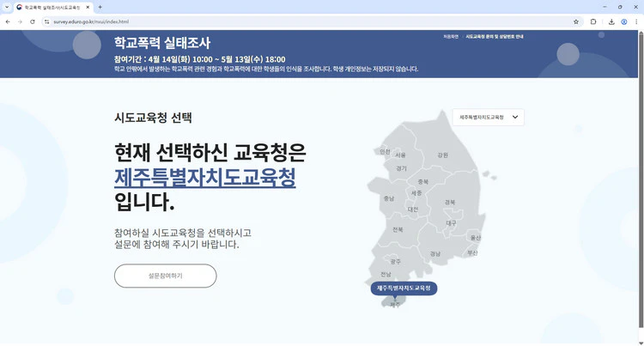The image size is (644, 346).
Task: Reload the page with refresh icon
Action: click(x=33, y=21)
